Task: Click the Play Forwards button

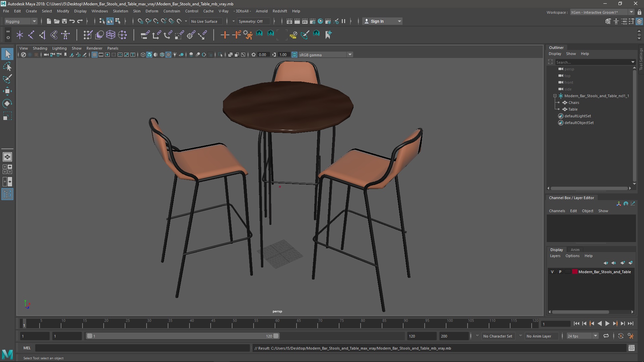Action: pos(607,323)
